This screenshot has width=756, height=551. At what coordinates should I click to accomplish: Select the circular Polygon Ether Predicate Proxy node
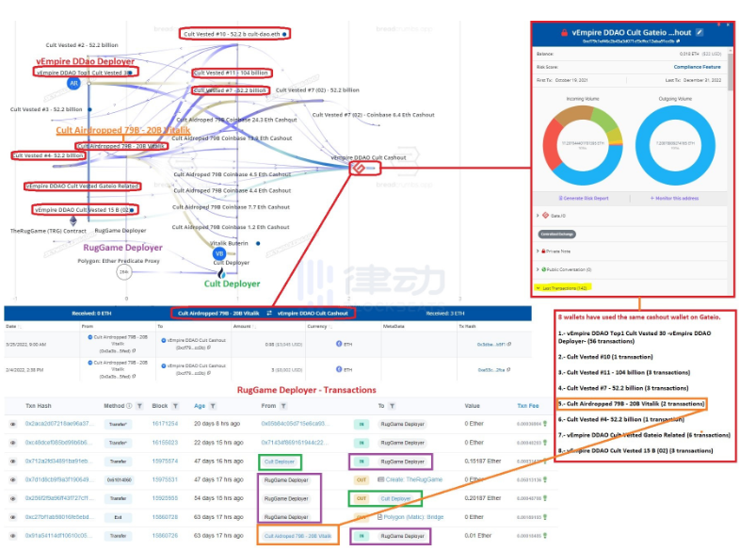[x=124, y=272]
